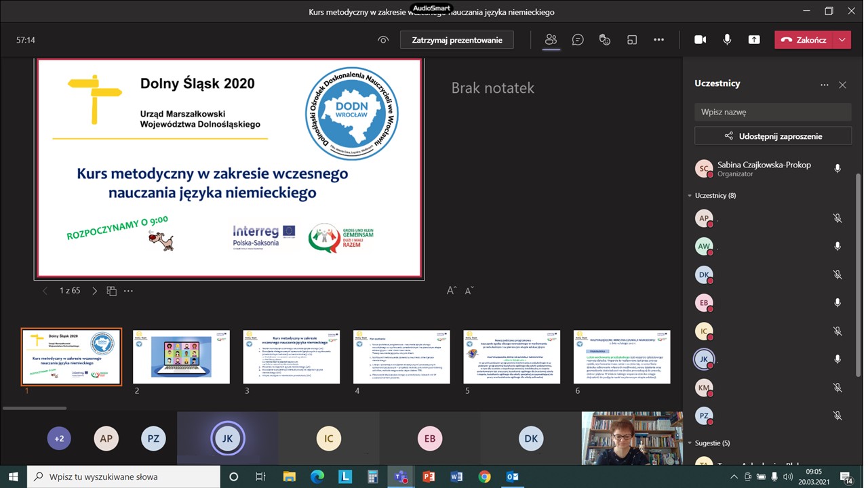Image resolution: width=868 pixels, height=488 pixels.
Task: Click the Udostępnij zaproszenie button
Action: point(772,136)
